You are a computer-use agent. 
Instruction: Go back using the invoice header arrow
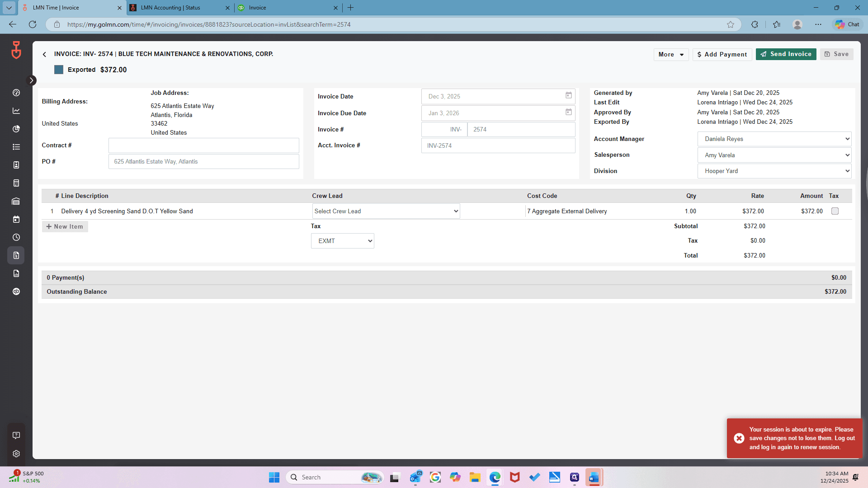pos(44,54)
